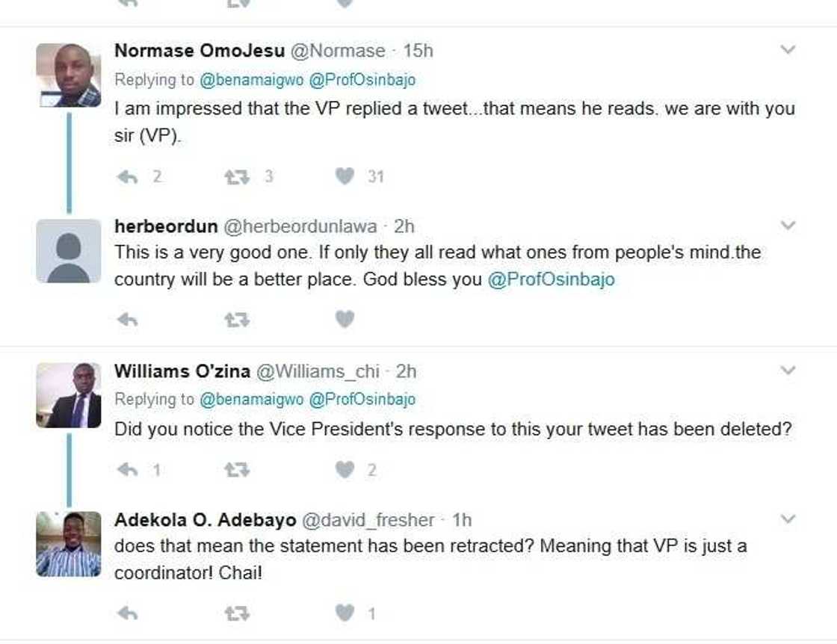Like Adekola O. Adebayo's tweet

point(345,613)
